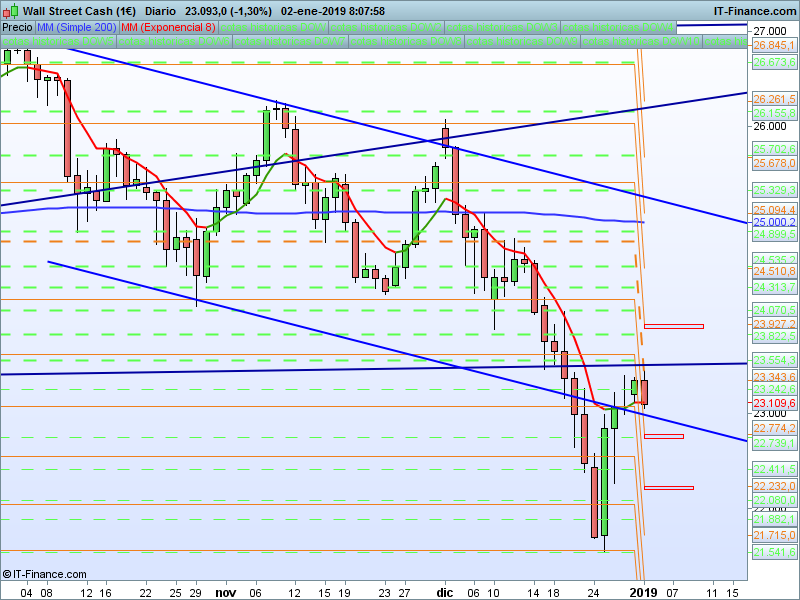Click the 22.411,5 green price label
This screenshot has height=600, width=800.
[x=774, y=469]
